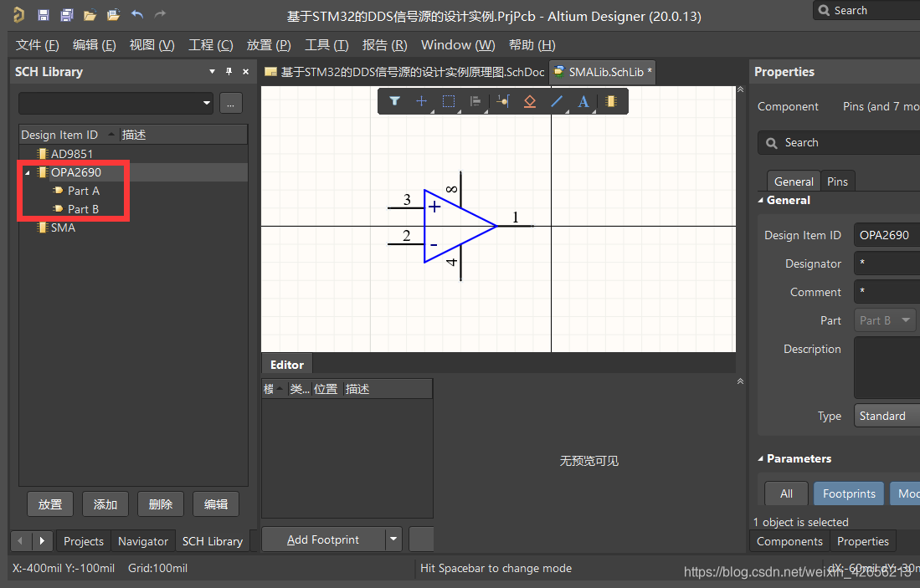Select the SMA component
Viewport: 920px width, 588px height.
click(63, 228)
